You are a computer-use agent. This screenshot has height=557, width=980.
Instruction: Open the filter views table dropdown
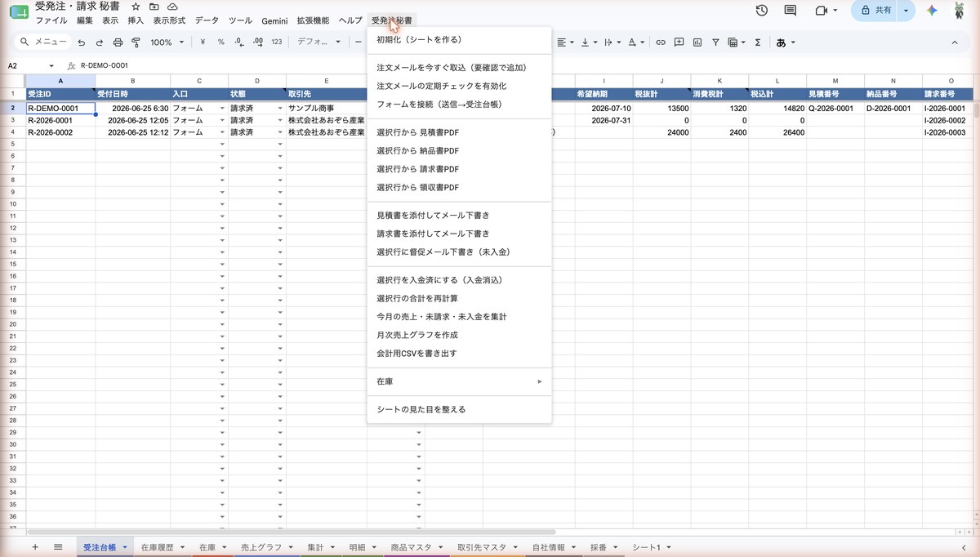(x=737, y=42)
